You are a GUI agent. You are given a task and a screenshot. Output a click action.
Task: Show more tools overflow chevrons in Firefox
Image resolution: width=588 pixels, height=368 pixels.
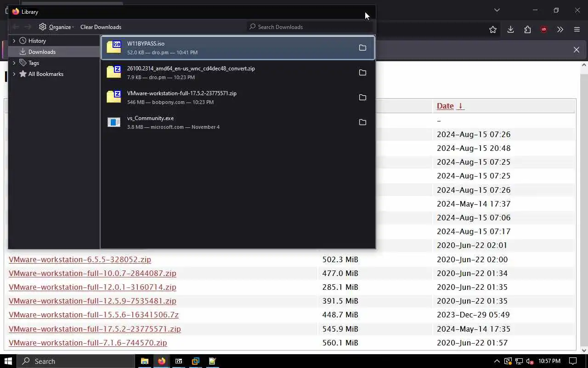click(560, 29)
